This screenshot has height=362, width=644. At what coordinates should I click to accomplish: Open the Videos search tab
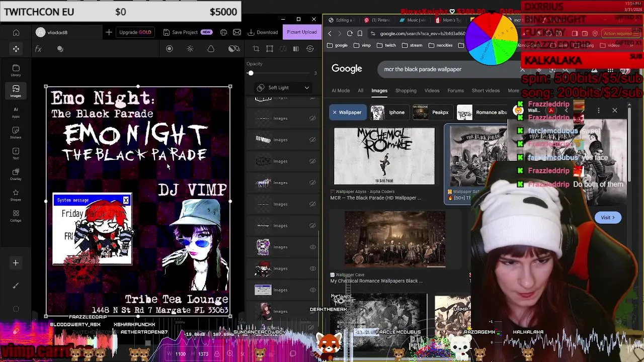pyautogui.click(x=432, y=90)
